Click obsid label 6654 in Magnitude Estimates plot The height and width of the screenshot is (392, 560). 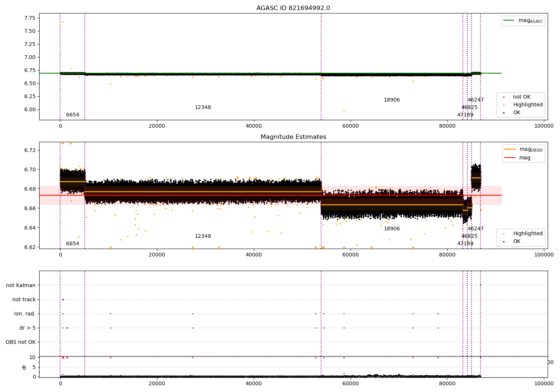[x=72, y=244]
